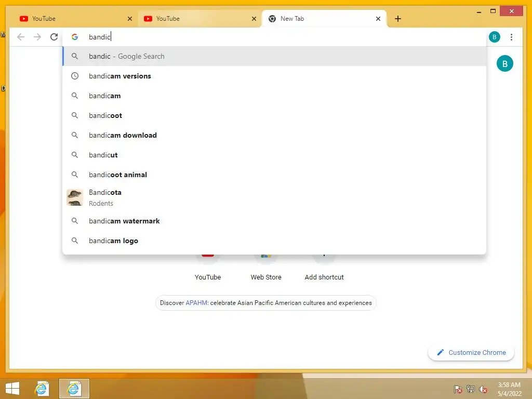This screenshot has width=532, height=399.
Task: Open the active Internet Explorer taskbar icon
Action: pos(74,389)
